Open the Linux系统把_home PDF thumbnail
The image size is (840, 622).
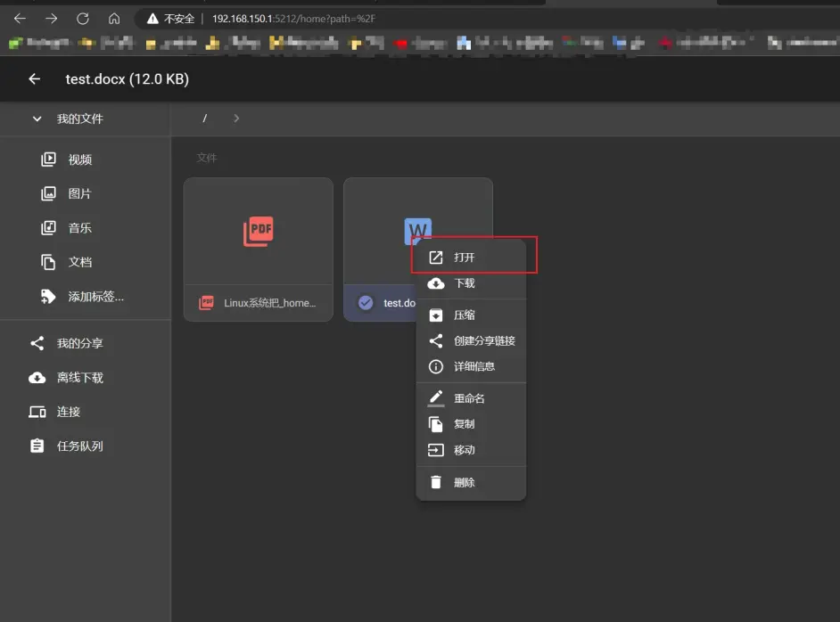tap(258, 232)
